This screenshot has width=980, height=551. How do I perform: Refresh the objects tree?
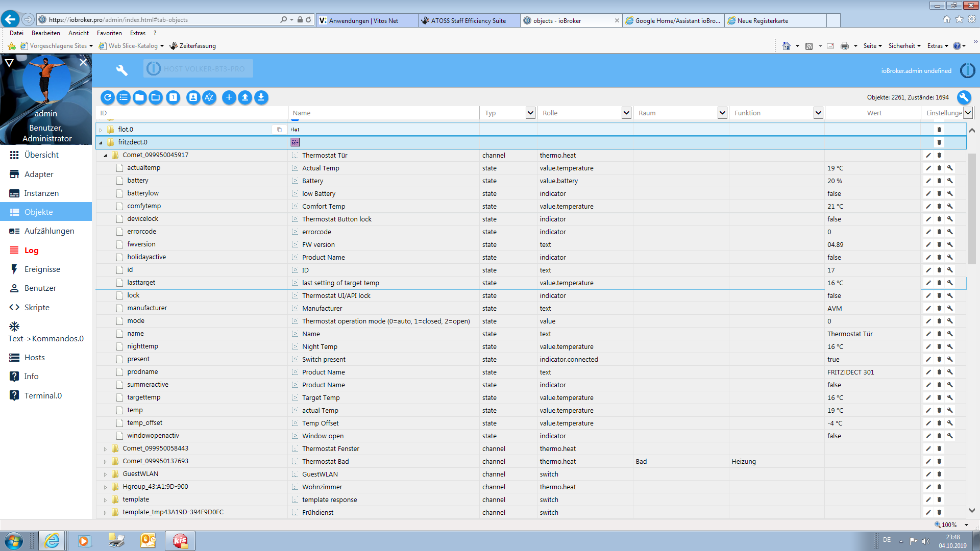point(107,97)
